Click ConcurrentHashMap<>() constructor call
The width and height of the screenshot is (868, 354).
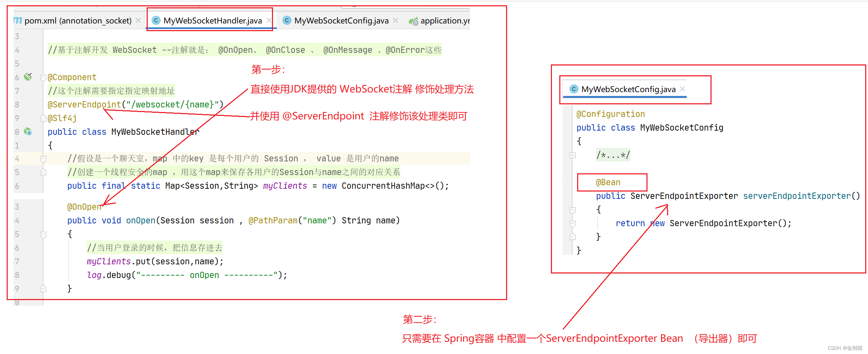[x=393, y=186]
